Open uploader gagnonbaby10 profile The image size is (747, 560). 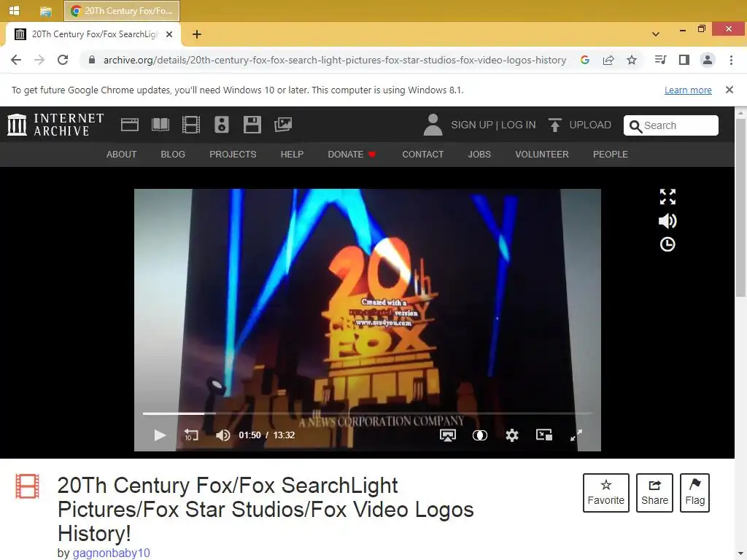111,553
